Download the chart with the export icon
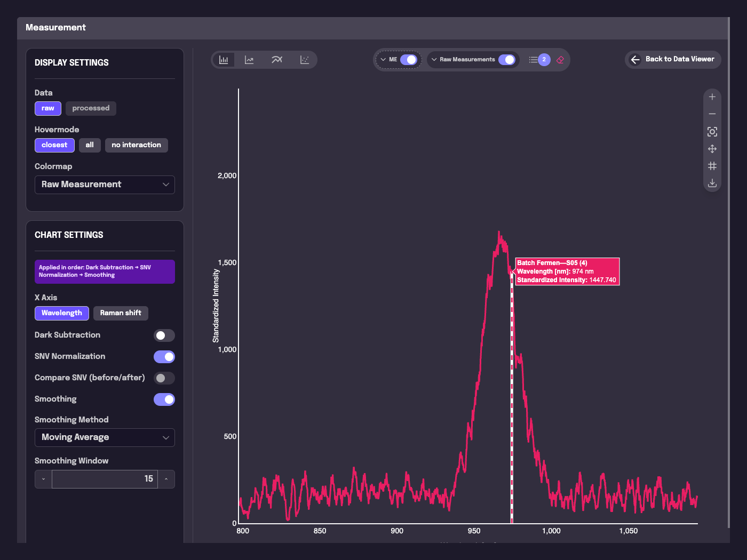This screenshot has width=747, height=560. [712, 183]
